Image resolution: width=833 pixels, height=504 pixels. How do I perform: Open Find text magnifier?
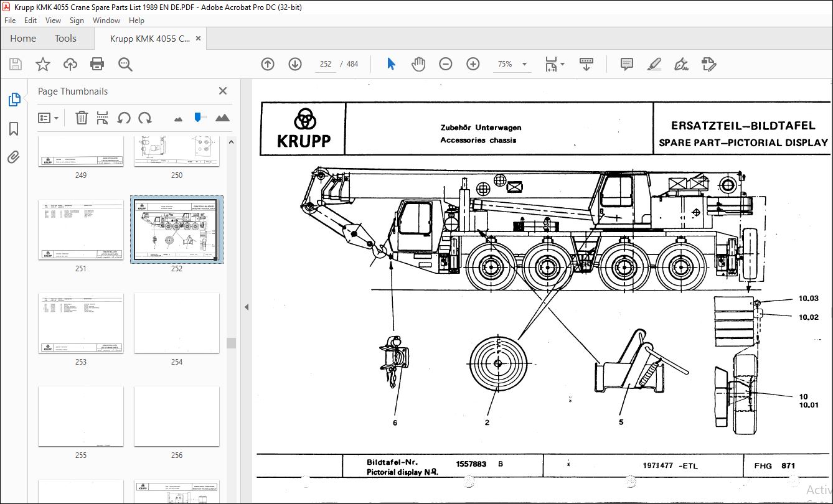tap(125, 64)
